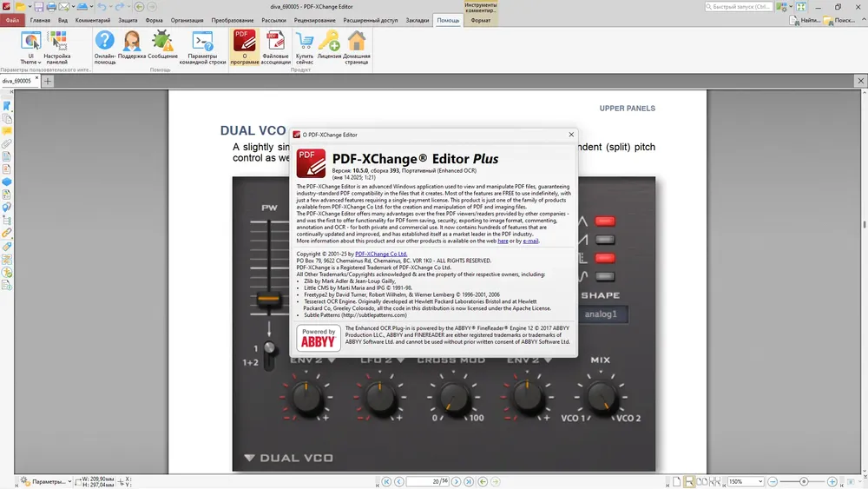Viewport: 868px width, 489px height.
Task: Go to Домашняя страница home icon
Action: tap(357, 48)
